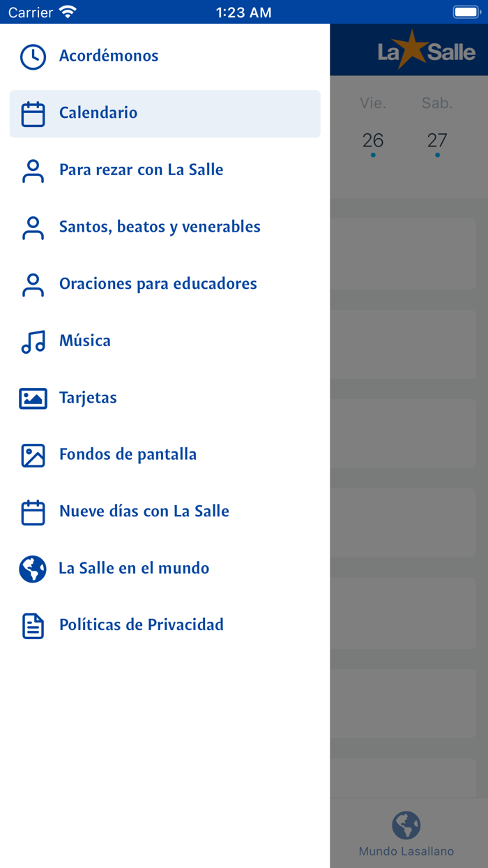Go to Políticas de Privacidad

point(142,626)
